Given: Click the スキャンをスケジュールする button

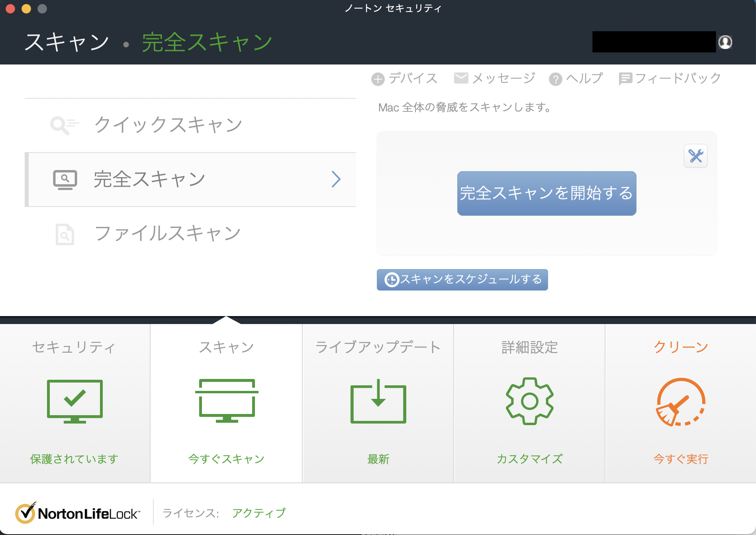Looking at the screenshot, I should click(x=462, y=279).
